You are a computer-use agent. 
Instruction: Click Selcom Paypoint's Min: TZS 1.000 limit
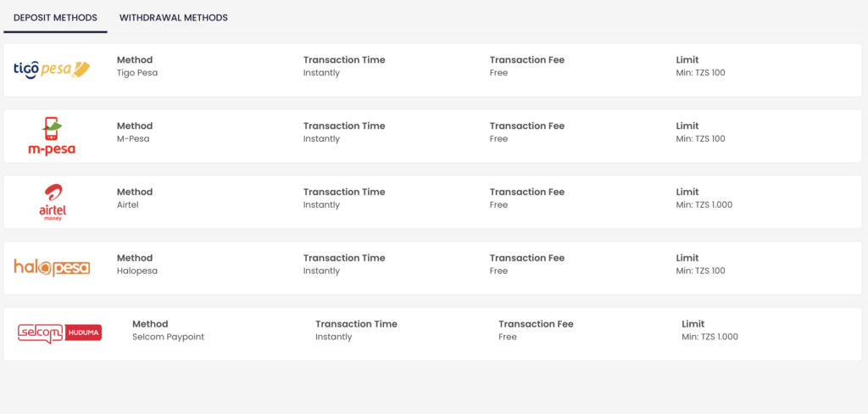coord(709,337)
